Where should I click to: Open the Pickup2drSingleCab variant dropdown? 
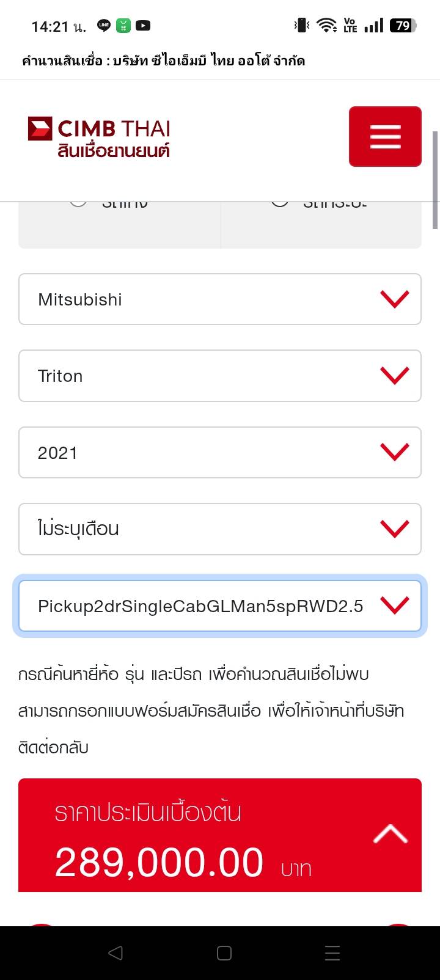(220, 606)
